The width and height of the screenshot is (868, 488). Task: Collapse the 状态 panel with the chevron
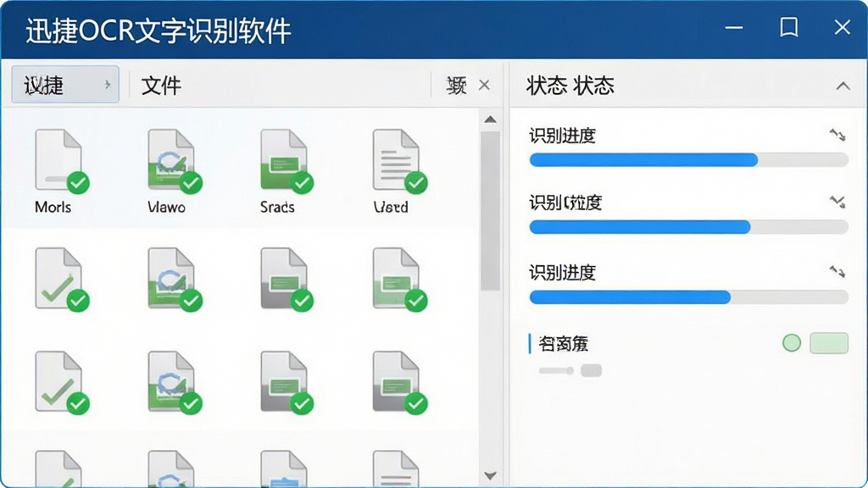(x=843, y=86)
